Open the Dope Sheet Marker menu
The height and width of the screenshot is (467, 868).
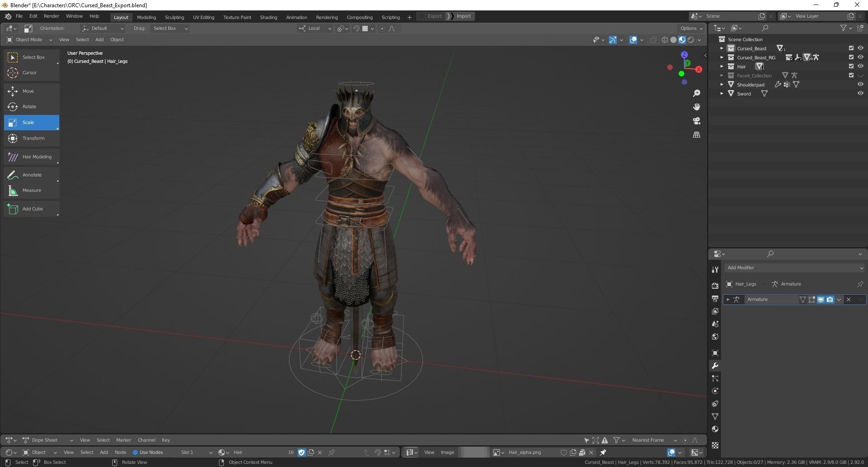[123, 440]
